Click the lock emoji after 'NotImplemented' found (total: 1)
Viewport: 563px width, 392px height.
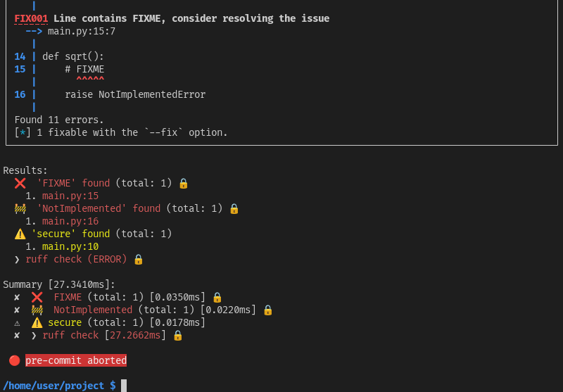coord(234,208)
